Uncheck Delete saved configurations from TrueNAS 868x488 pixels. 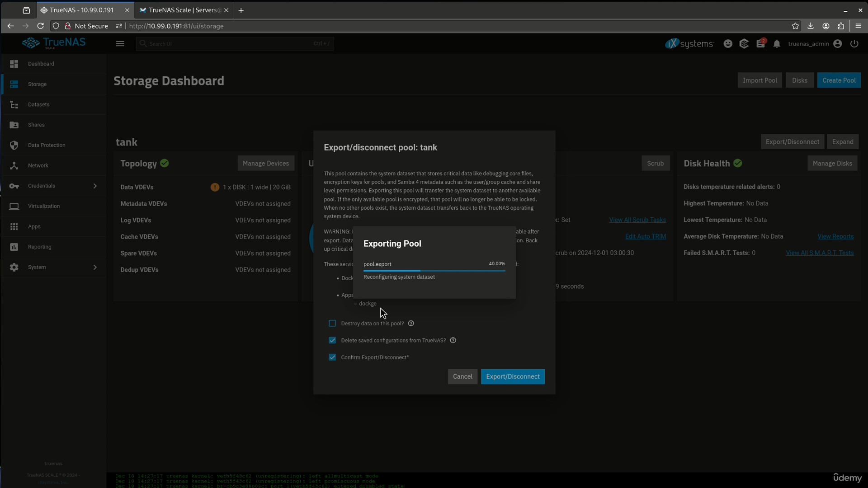pyautogui.click(x=332, y=341)
